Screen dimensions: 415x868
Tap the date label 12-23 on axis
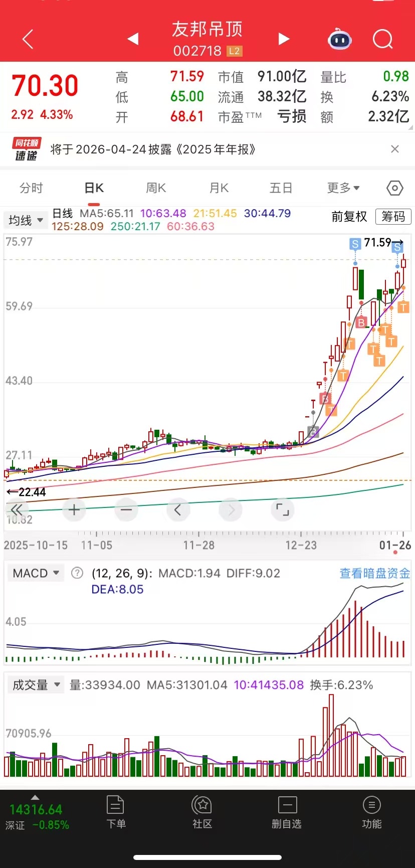(x=301, y=545)
